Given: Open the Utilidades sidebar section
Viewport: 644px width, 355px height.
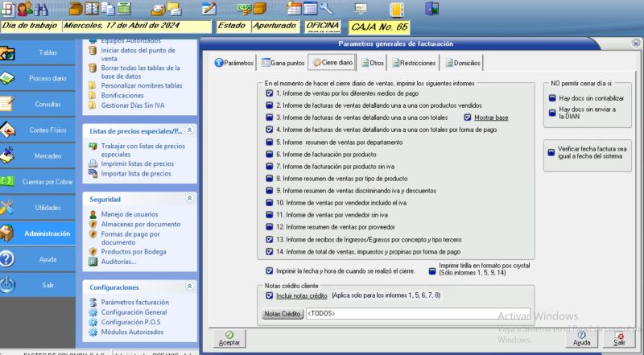Looking at the screenshot, I should [47, 207].
